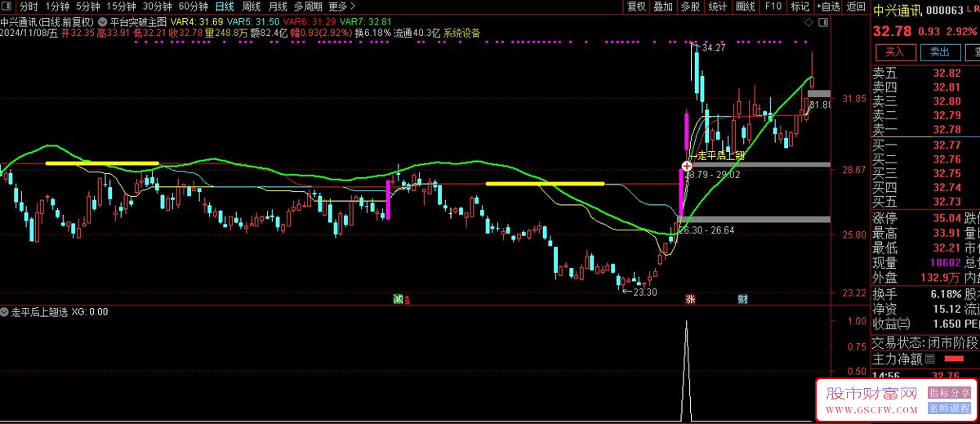
Task: Click the layout icon left of 分时
Action: (7, 6)
